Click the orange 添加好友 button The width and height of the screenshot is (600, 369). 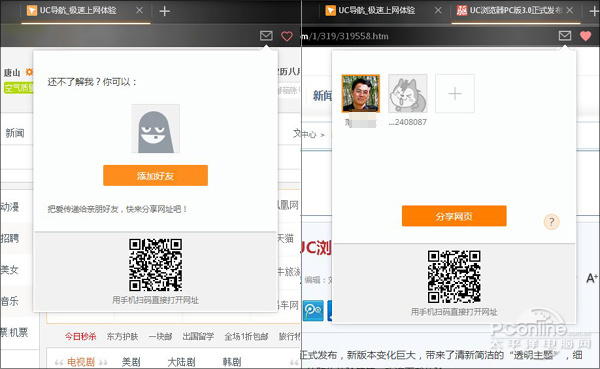tap(155, 175)
